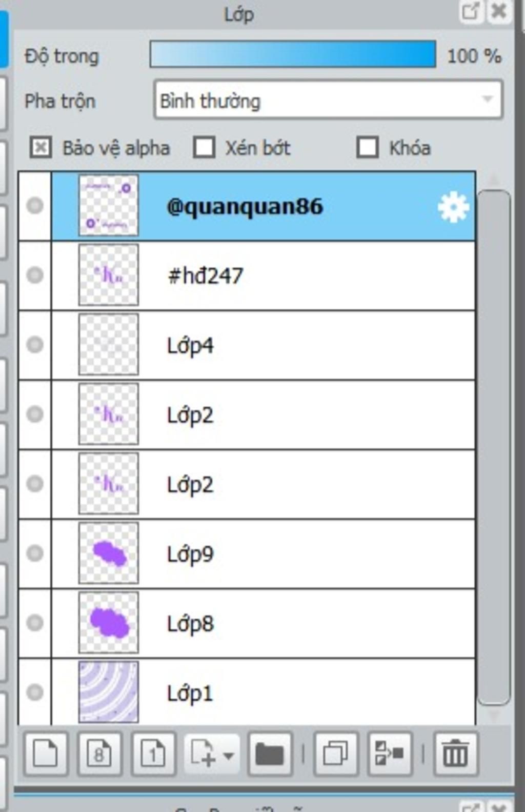525x812 pixels.
Task: Open the Pha trộn blend mode dropdown
Action: coord(328,100)
